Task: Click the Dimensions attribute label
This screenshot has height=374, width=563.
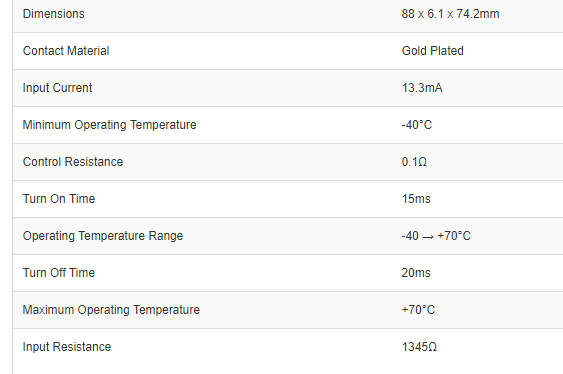Action: pos(54,14)
